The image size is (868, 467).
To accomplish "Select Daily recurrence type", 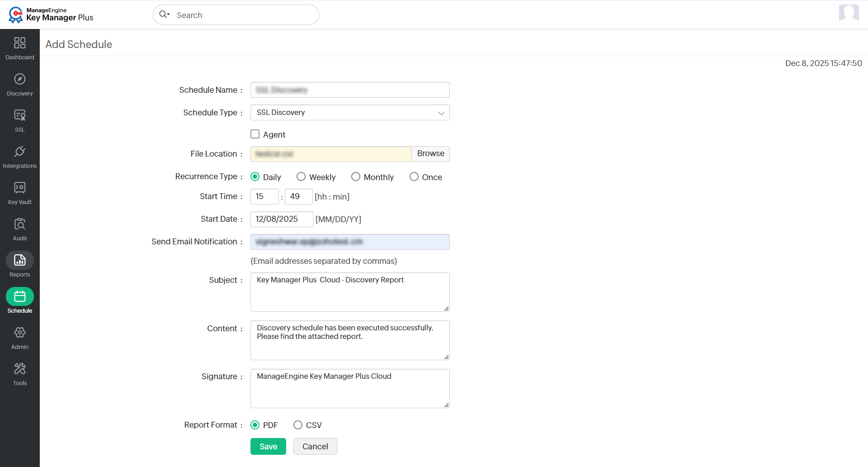I will pyautogui.click(x=255, y=177).
